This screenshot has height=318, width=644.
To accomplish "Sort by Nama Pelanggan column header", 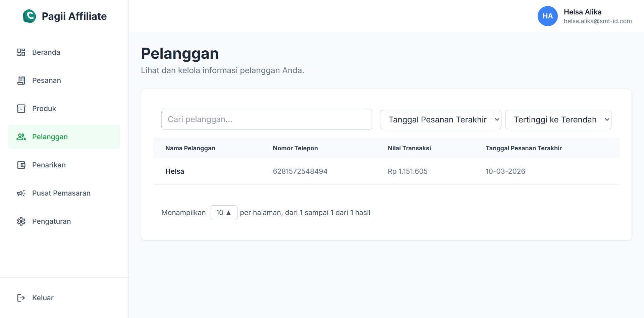I will click(190, 148).
